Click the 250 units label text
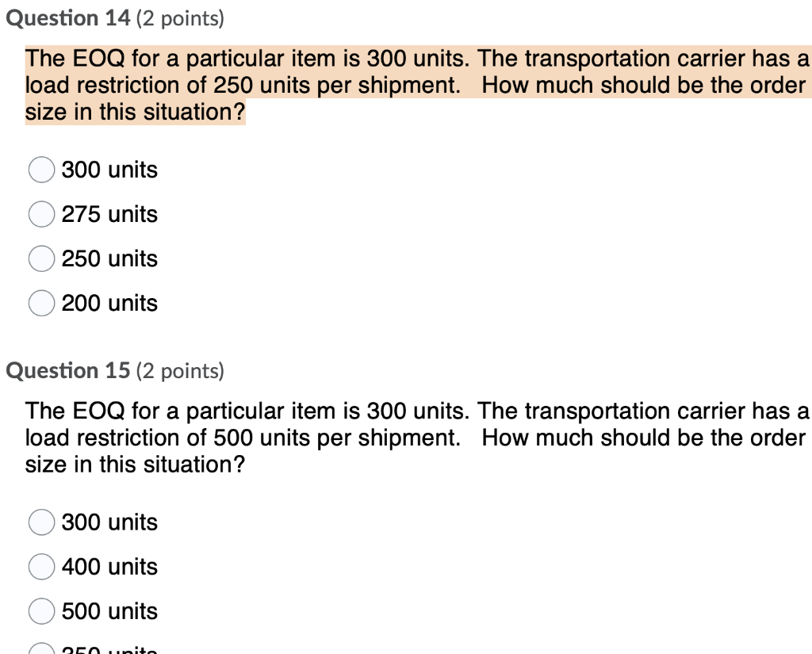This screenshot has height=654, width=812. (x=109, y=258)
